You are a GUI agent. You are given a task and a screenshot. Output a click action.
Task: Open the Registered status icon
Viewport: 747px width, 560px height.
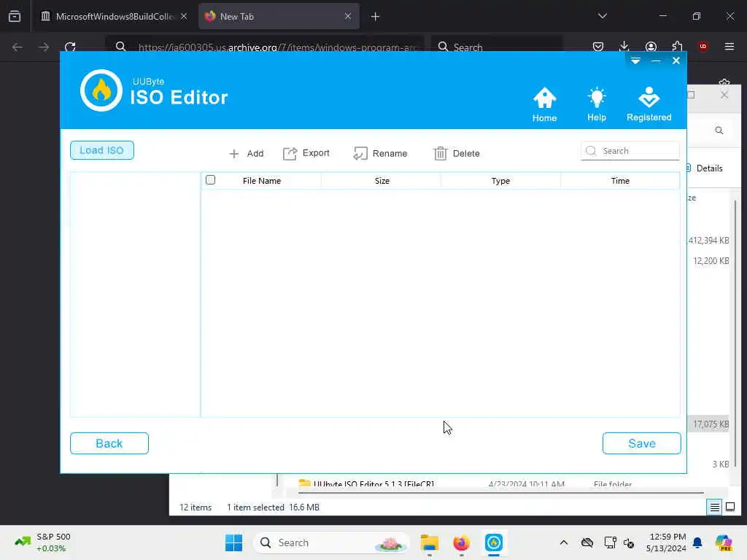(649, 105)
